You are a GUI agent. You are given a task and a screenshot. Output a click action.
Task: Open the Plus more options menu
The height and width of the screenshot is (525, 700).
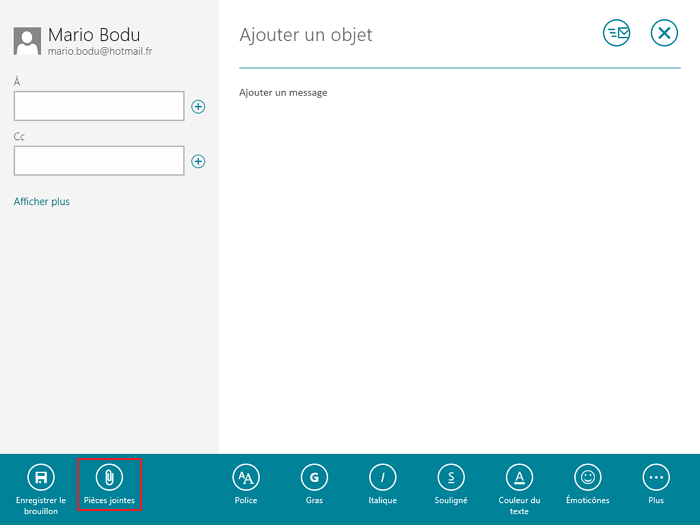coord(656,484)
